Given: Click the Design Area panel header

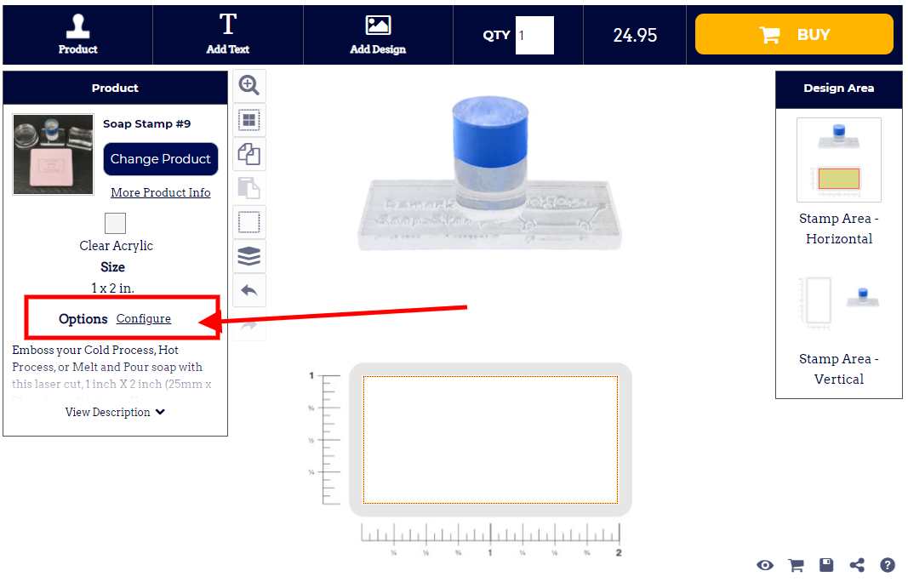Looking at the screenshot, I should coord(838,88).
